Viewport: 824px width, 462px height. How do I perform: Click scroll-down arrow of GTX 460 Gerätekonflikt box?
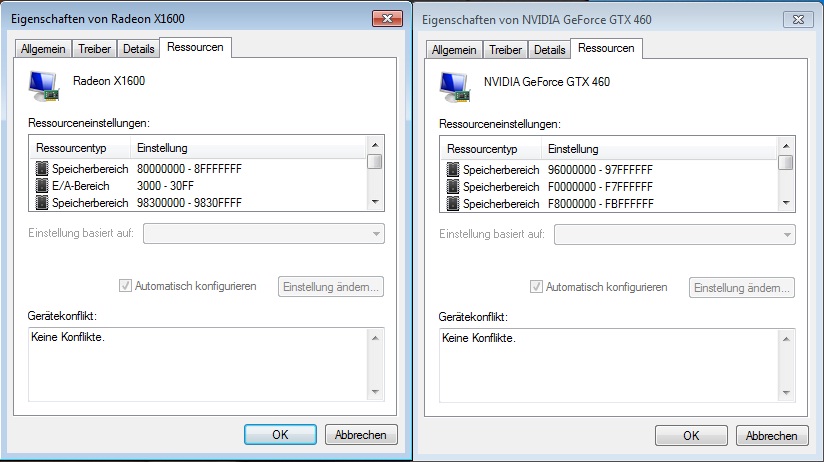(786, 393)
